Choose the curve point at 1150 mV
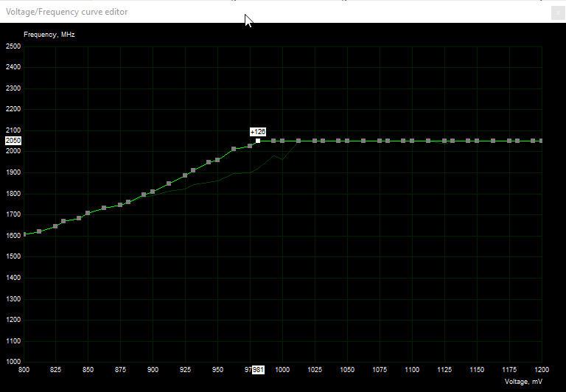The image size is (566, 392). pos(477,141)
